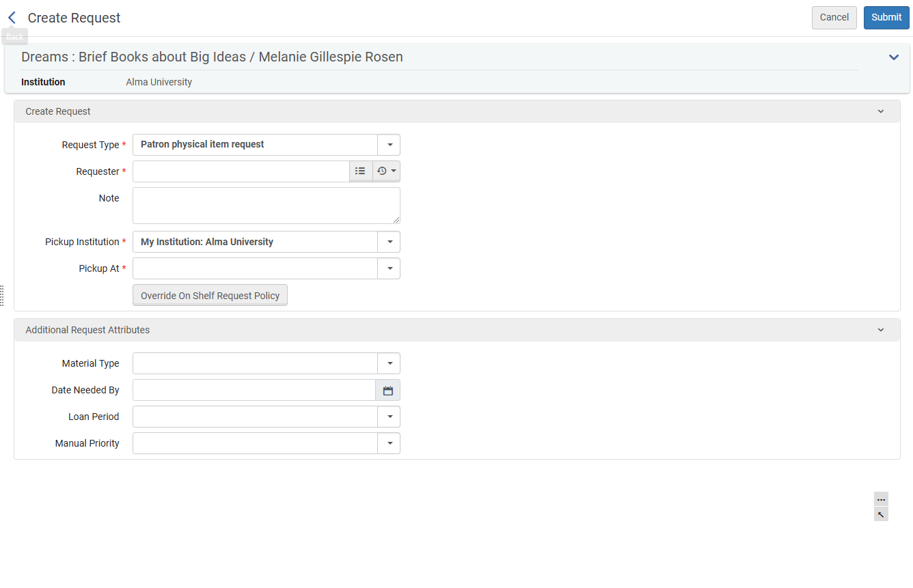Collapse the Additional Request Attributes section
This screenshot has width=913, height=588.
click(x=880, y=330)
